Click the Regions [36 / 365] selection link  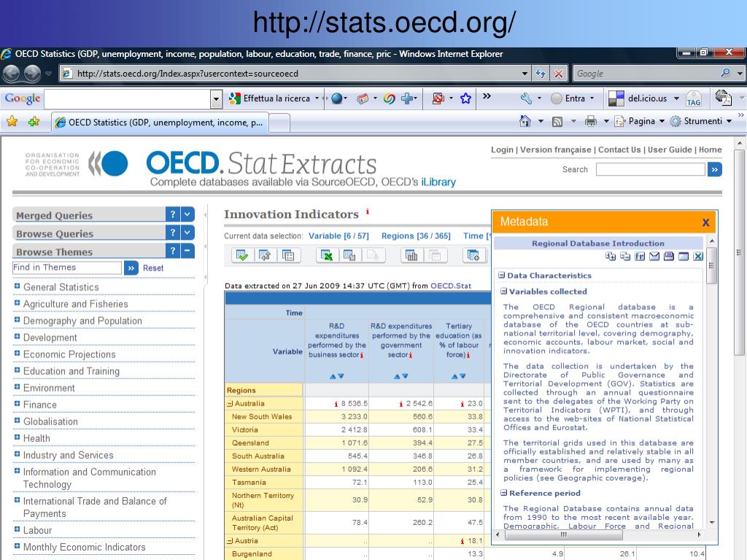(x=416, y=236)
